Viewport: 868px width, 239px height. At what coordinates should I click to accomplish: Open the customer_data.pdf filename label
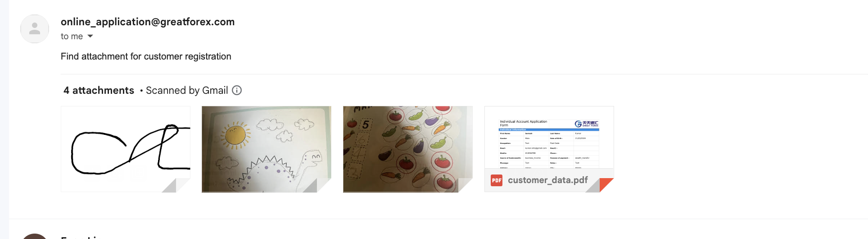[x=548, y=180]
